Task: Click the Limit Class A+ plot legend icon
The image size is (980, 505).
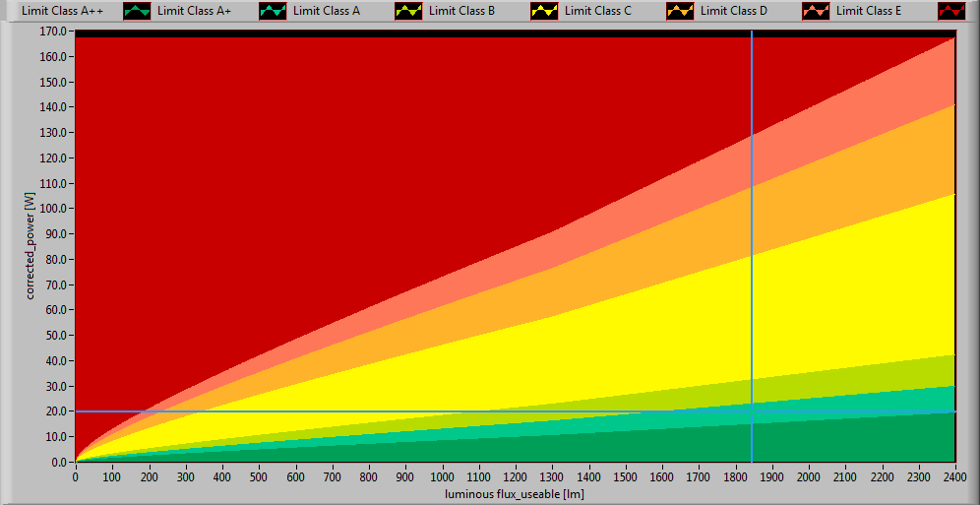Action: click(x=273, y=12)
